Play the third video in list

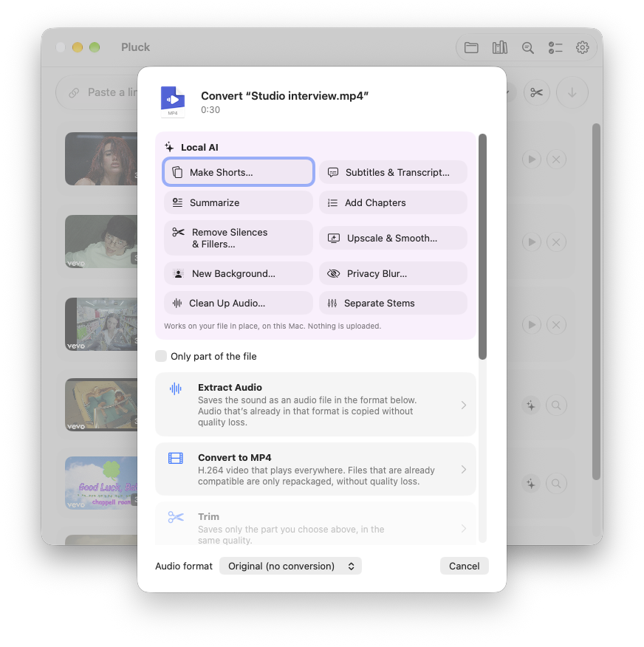click(x=532, y=325)
